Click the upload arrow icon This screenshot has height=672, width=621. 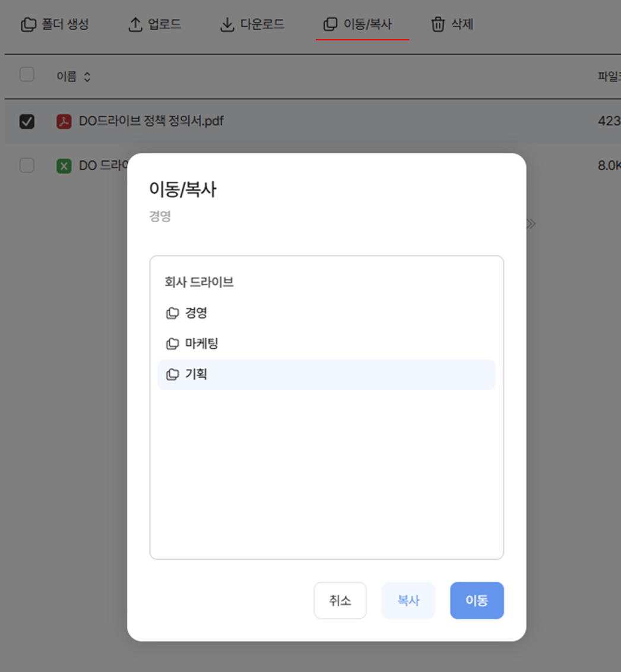(135, 25)
